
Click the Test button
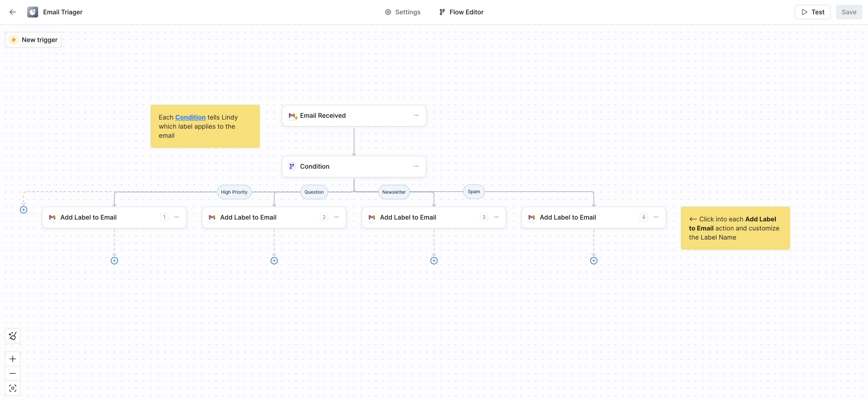pyautogui.click(x=812, y=12)
